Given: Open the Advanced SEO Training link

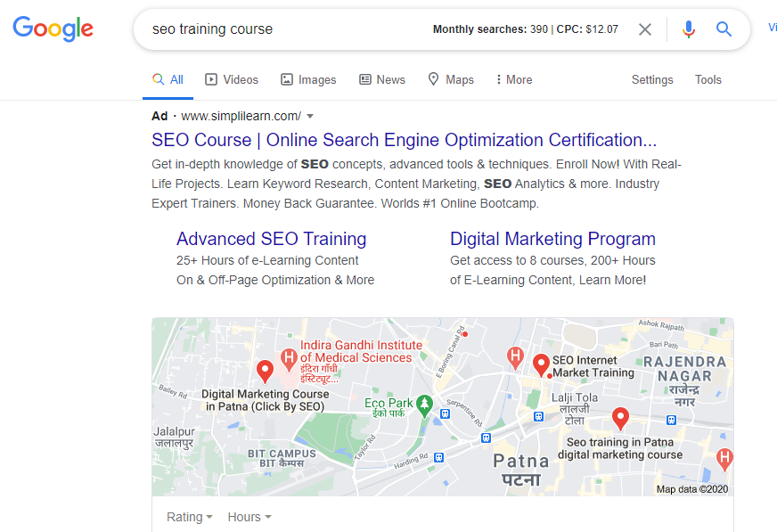Looking at the screenshot, I should point(272,239).
